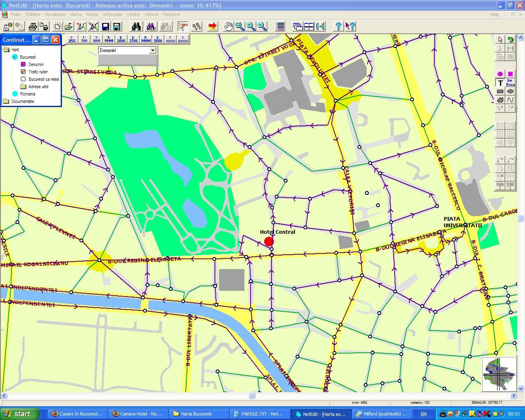Click the binoculars search icon
This screenshot has height=420, width=525.
coord(136,27)
